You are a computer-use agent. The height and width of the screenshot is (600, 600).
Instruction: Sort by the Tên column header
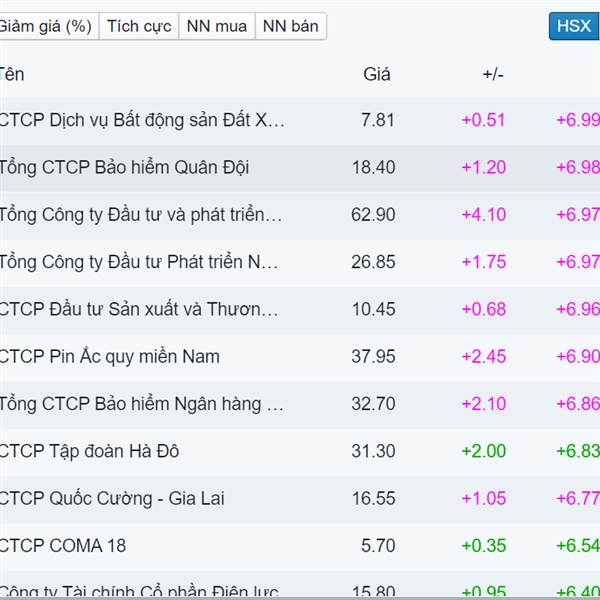click(x=11, y=74)
